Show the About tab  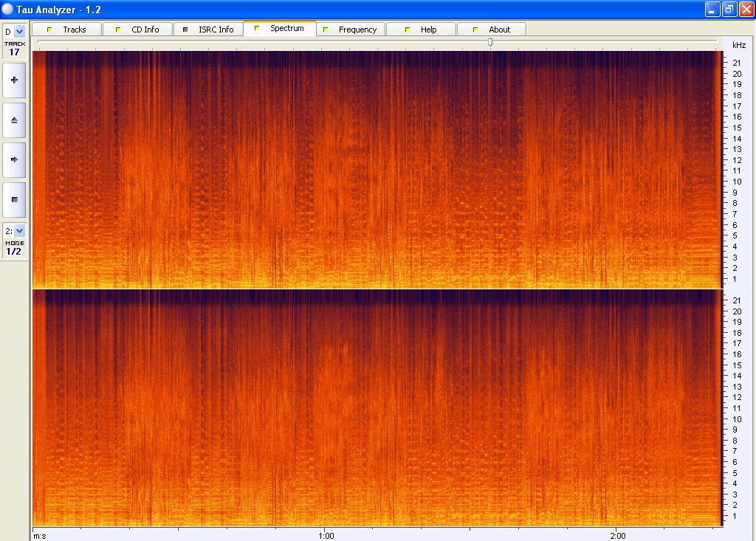pyautogui.click(x=499, y=30)
